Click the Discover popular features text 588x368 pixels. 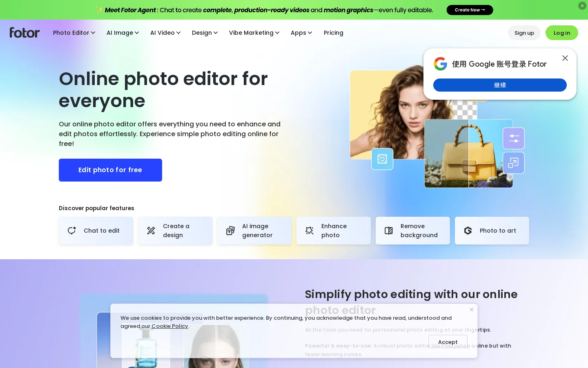coord(96,208)
